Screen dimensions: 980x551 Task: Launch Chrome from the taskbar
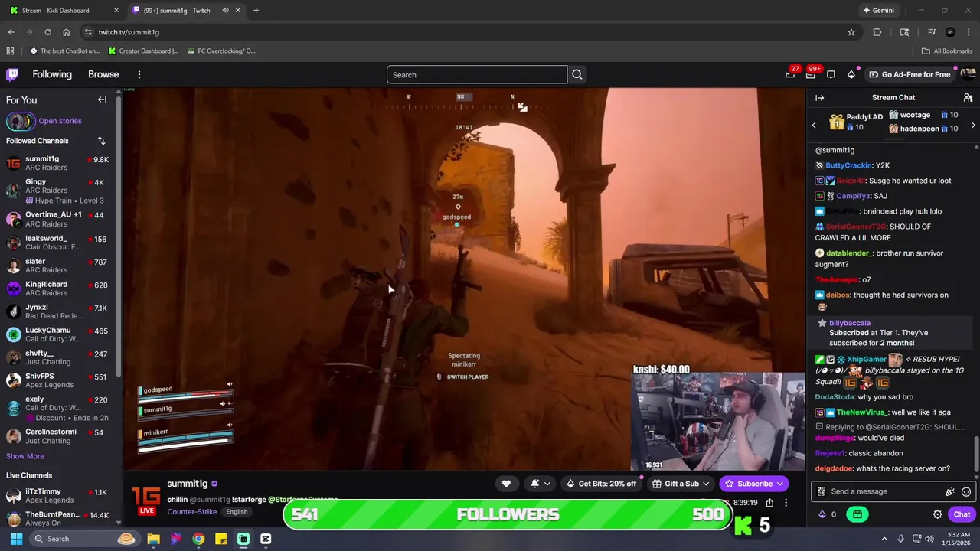click(x=198, y=539)
